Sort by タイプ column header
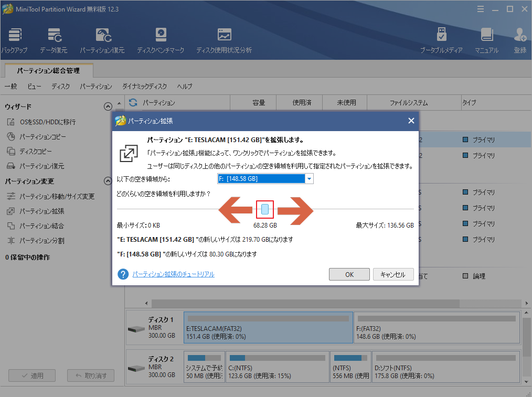 point(496,103)
